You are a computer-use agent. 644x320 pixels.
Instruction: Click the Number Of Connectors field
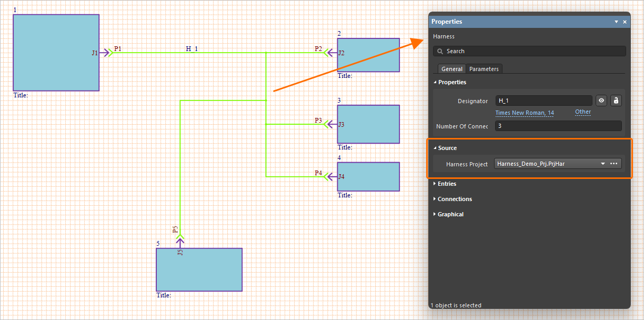pyautogui.click(x=558, y=126)
